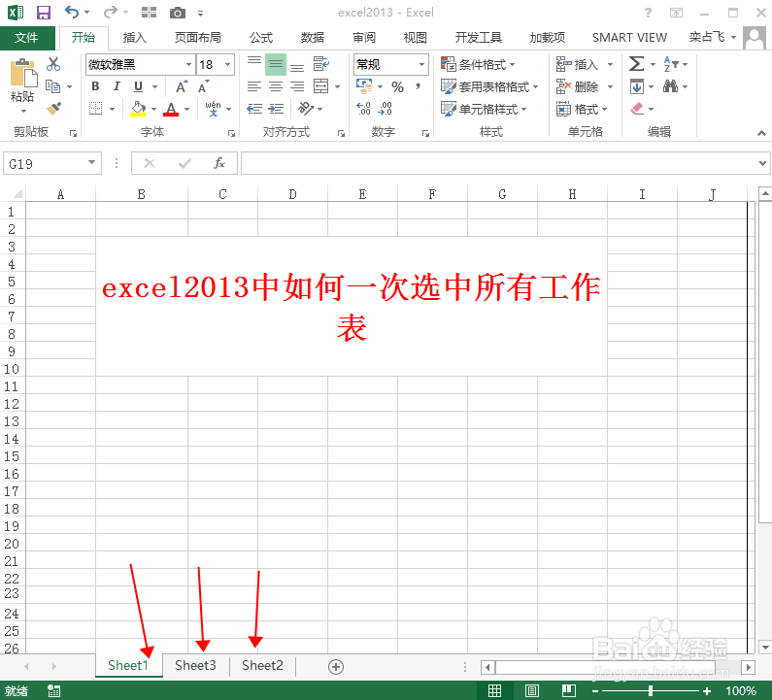Increase font size
The height and width of the screenshot is (700, 772).
tap(182, 86)
